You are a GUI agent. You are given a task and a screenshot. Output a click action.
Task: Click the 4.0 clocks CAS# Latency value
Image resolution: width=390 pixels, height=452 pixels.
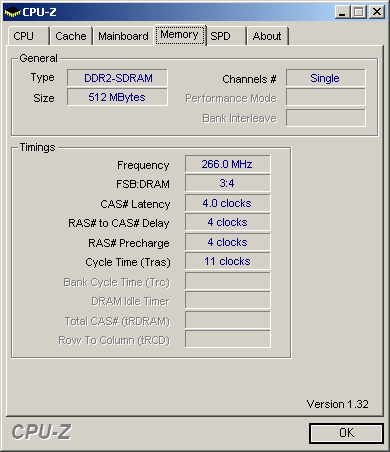pos(228,203)
